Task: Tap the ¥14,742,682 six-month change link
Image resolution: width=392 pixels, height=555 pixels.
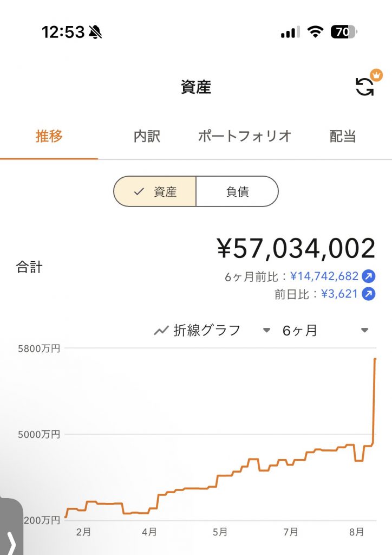Action: click(x=324, y=276)
